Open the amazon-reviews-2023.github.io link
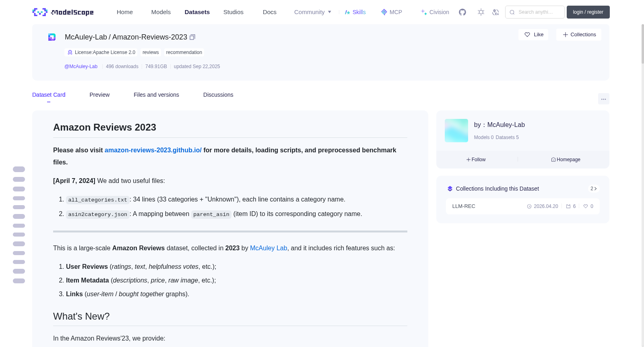Viewport: 644px width, 347px height. pyautogui.click(x=153, y=150)
